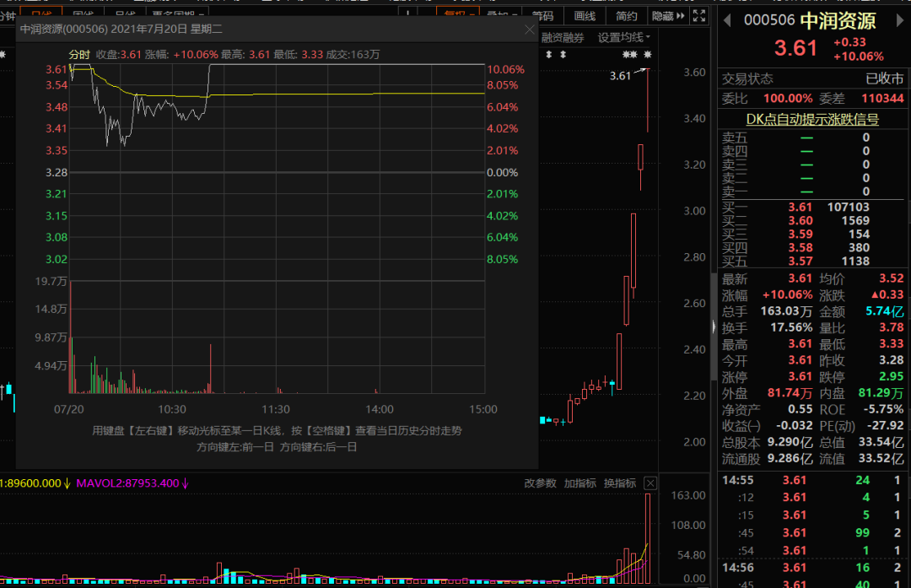Click the 07/20 date axis label
Image resolution: width=911 pixels, height=588 pixels.
click(x=68, y=410)
